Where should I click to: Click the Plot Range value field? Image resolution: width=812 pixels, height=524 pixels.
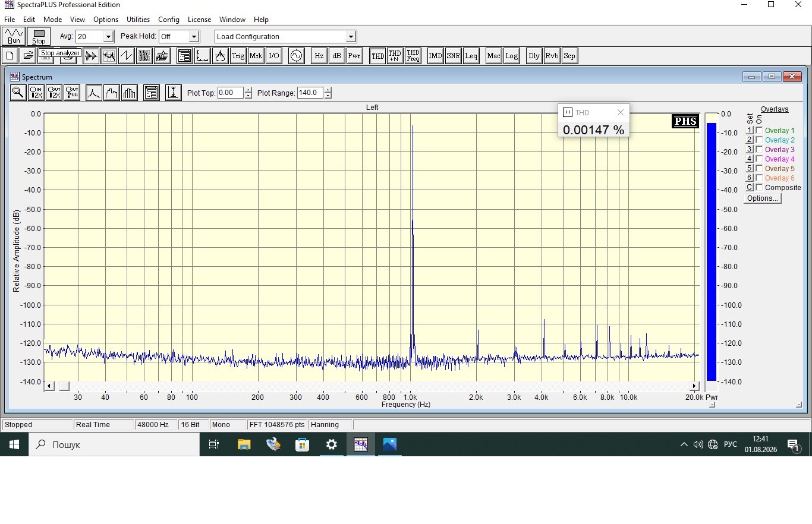tap(310, 93)
